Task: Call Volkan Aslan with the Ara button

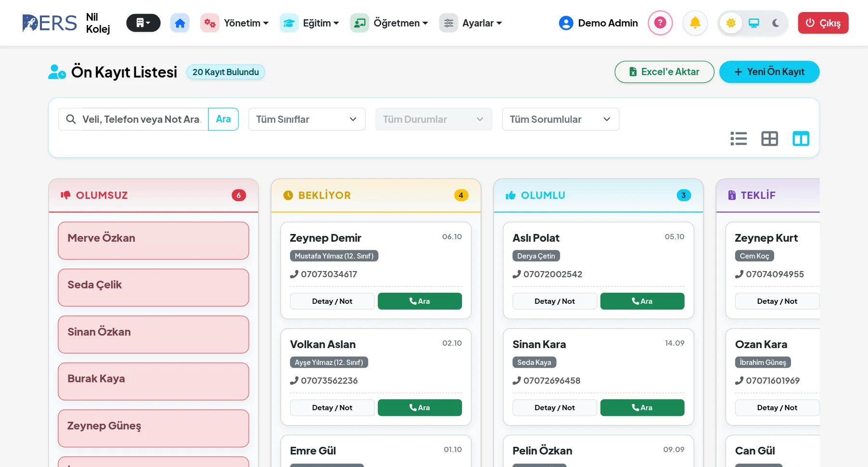Action: click(420, 407)
